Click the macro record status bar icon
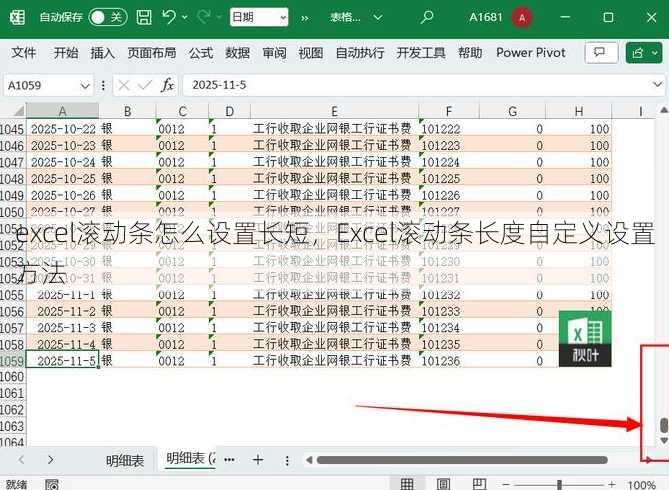The width and height of the screenshot is (669, 490). point(52,484)
